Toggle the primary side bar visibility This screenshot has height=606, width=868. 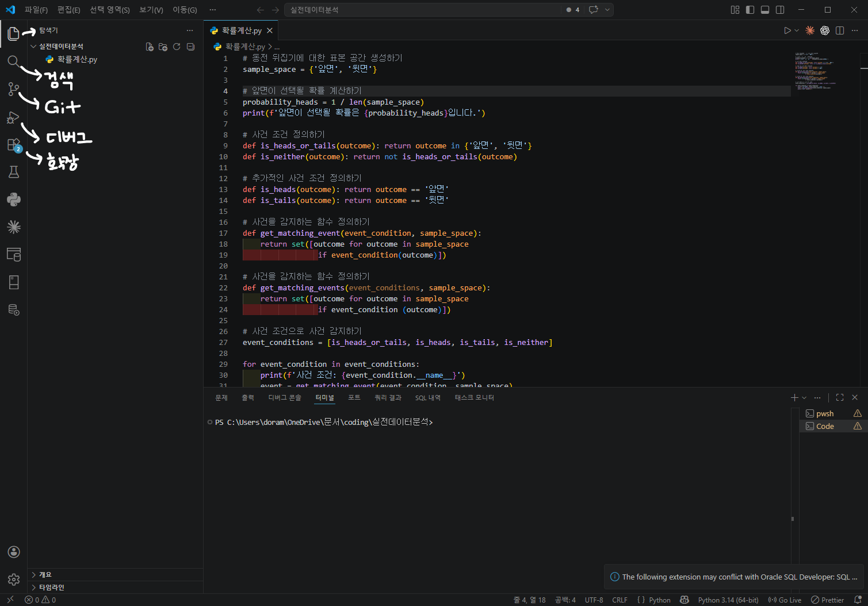[750, 10]
